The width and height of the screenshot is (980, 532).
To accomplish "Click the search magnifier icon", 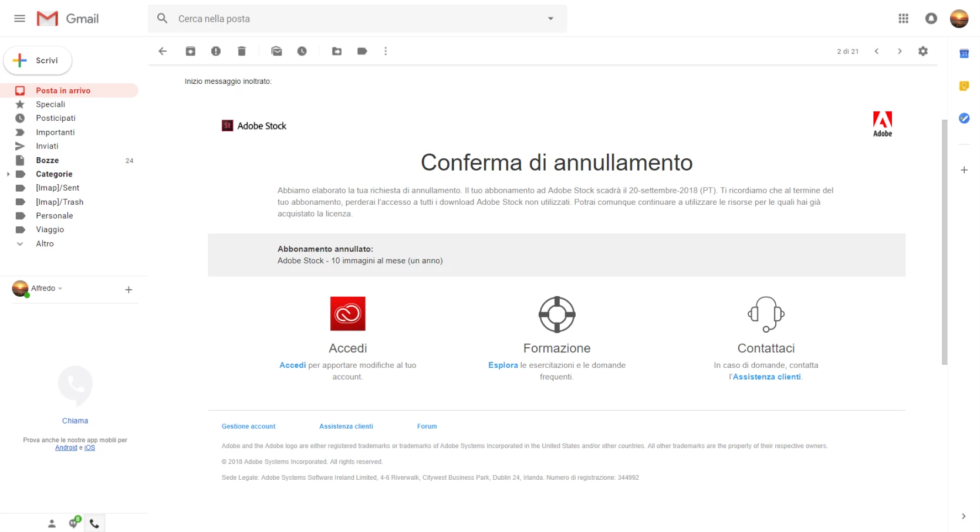I will pos(163,19).
